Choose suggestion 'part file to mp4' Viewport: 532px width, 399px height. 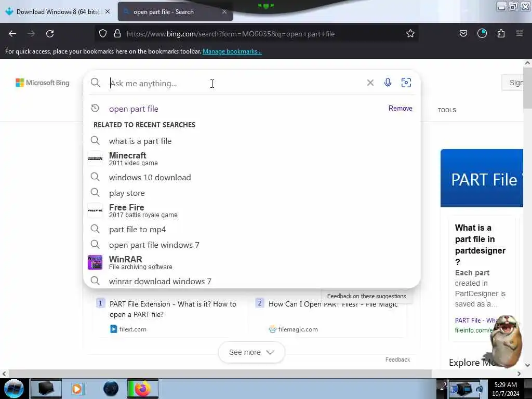tap(252, 229)
